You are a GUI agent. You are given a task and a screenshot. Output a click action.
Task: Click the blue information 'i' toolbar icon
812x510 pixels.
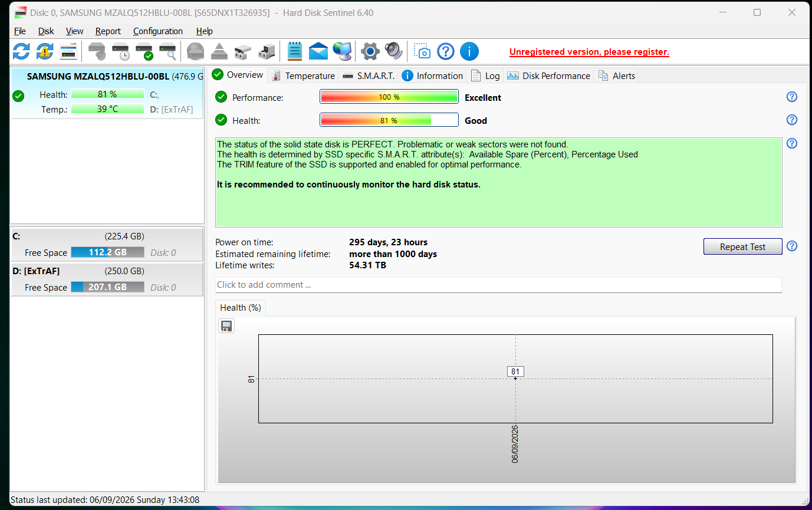pos(469,52)
